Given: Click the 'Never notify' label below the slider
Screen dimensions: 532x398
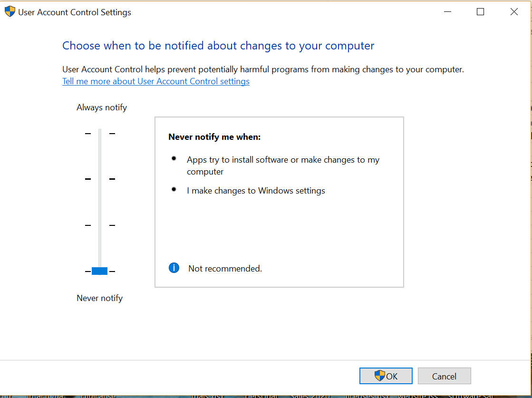Looking at the screenshot, I should click(100, 298).
